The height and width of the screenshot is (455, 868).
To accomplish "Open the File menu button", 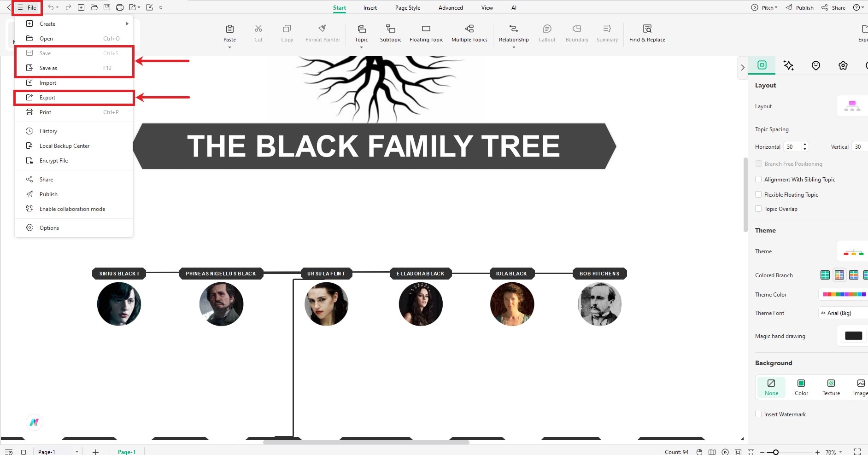I will click(27, 7).
